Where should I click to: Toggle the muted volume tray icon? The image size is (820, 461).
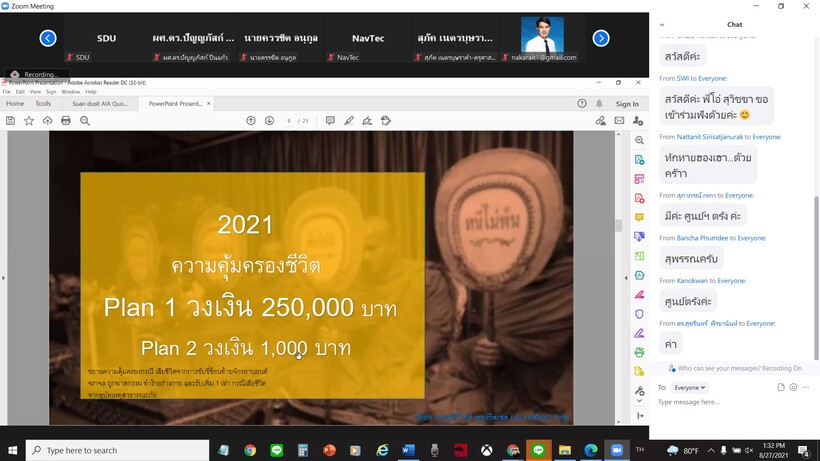coord(749,450)
